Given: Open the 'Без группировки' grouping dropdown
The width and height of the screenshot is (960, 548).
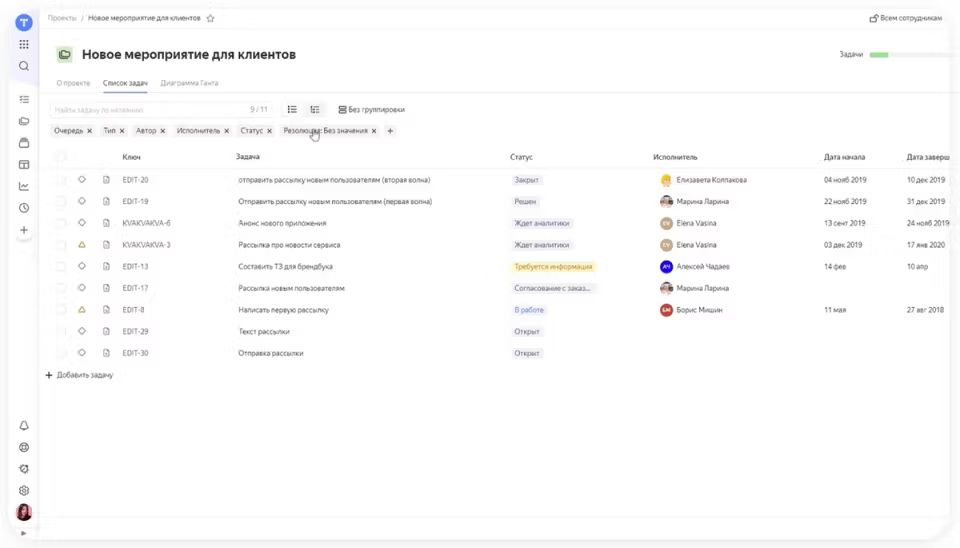Looking at the screenshot, I should pyautogui.click(x=371, y=109).
